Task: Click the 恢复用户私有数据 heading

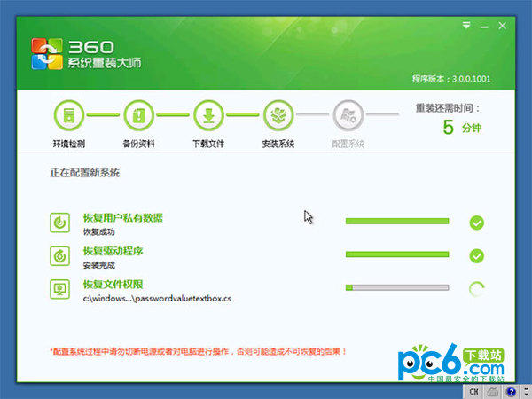Action: (123, 218)
